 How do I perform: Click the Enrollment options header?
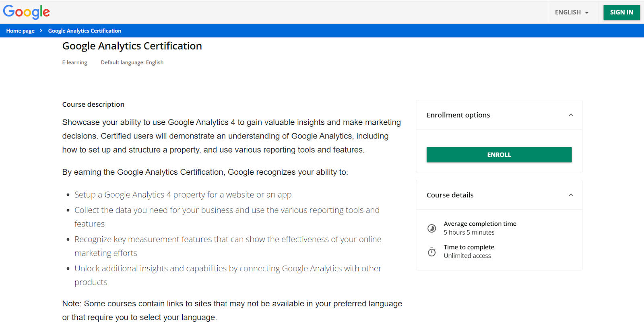coord(499,115)
